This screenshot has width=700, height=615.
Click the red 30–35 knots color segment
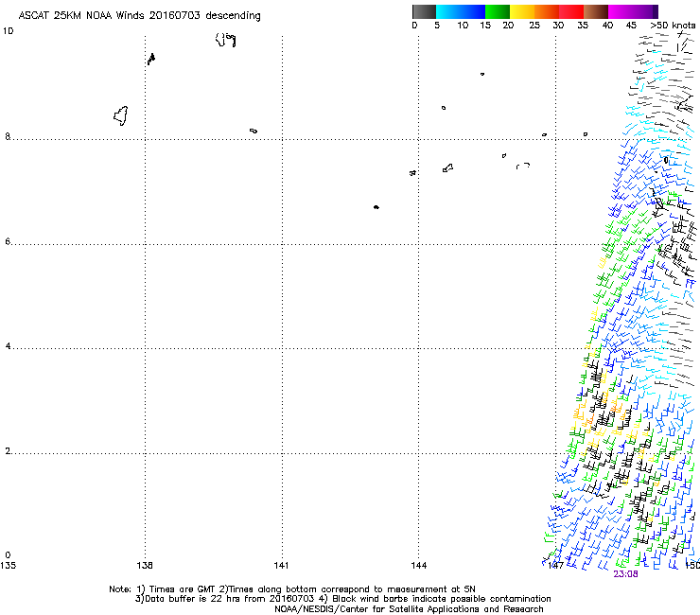pos(571,11)
